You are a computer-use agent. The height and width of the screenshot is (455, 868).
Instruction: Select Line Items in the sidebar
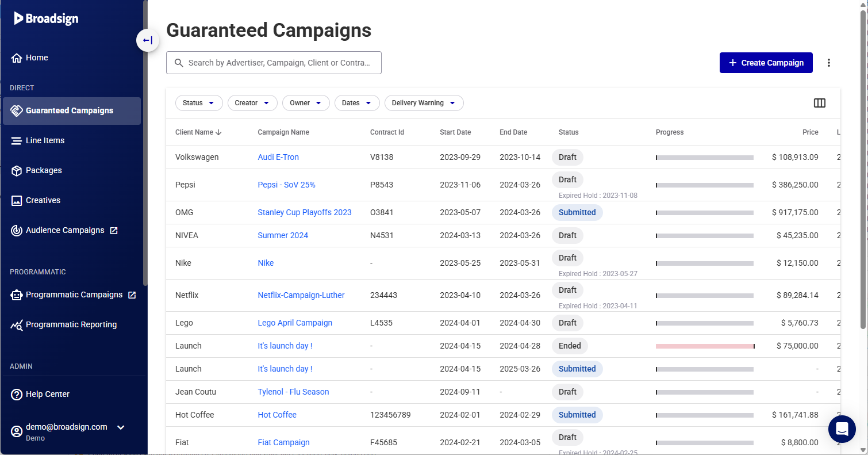coord(44,140)
